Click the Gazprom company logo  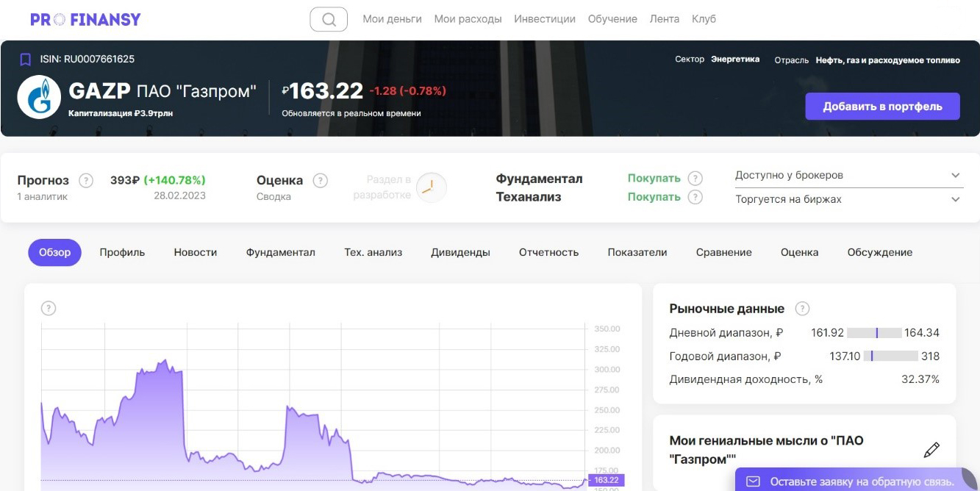(x=39, y=98)
